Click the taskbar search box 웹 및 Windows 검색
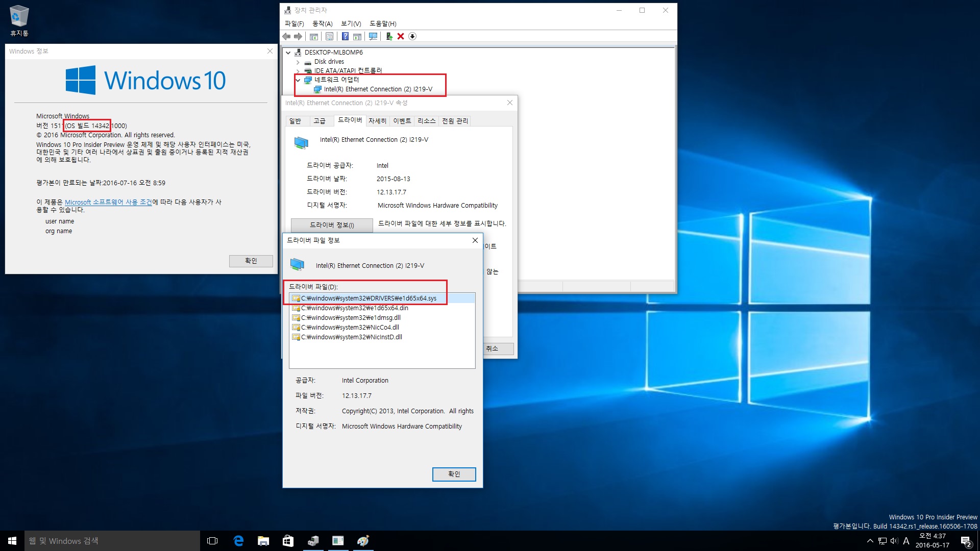 point(112,541)
